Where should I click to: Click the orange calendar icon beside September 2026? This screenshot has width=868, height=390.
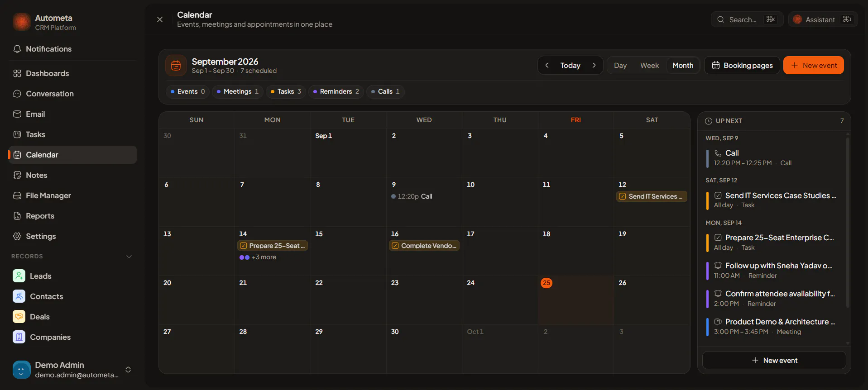[x=176, y=66]
